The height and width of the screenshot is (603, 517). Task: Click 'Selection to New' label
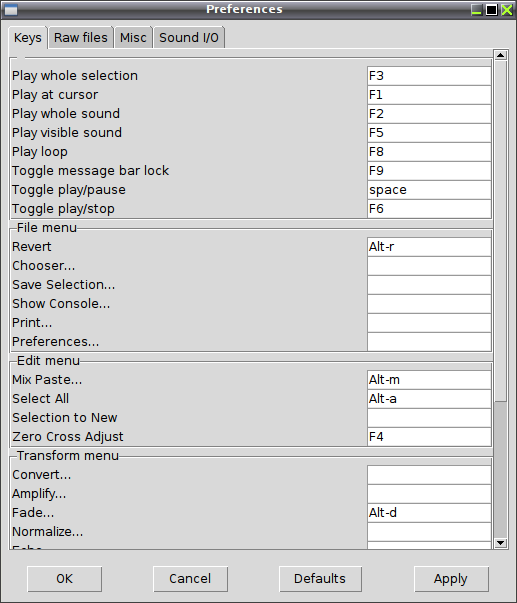[x=65, y=418]
